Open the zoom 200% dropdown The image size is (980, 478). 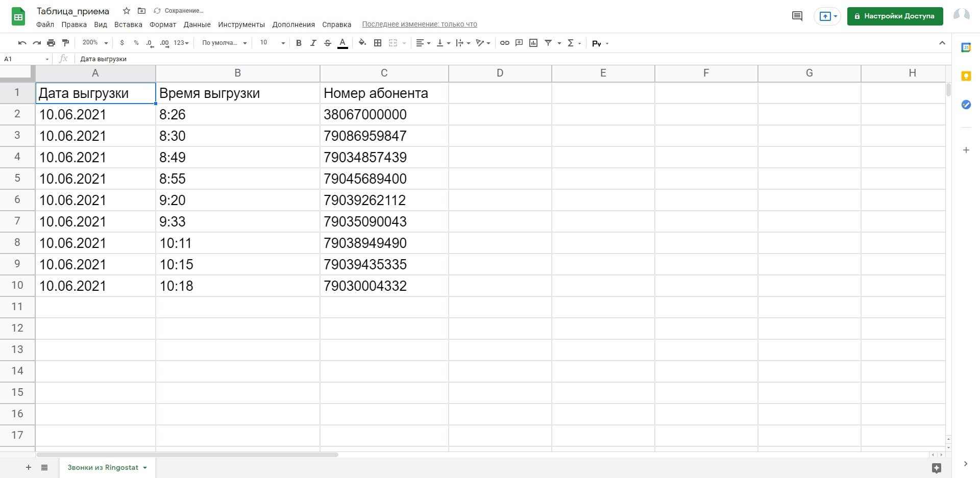[95, 43]
